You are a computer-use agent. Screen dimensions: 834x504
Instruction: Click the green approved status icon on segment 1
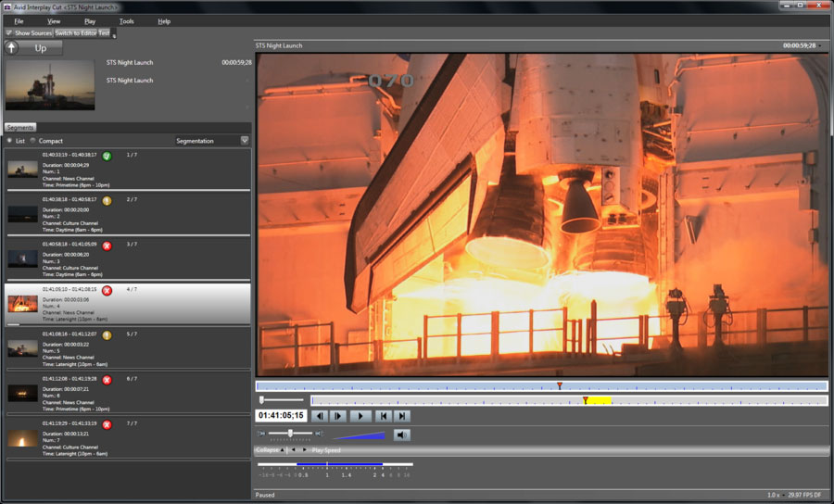107,156
